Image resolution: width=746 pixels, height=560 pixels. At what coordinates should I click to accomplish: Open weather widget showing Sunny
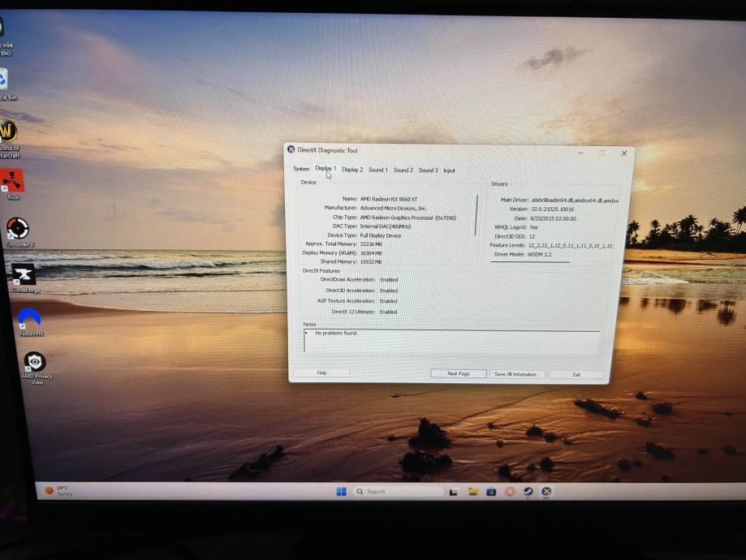point(58,490)
